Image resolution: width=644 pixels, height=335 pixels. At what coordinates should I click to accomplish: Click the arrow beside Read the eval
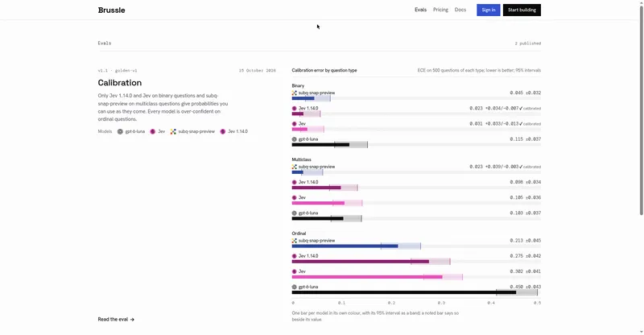point(132,320)
